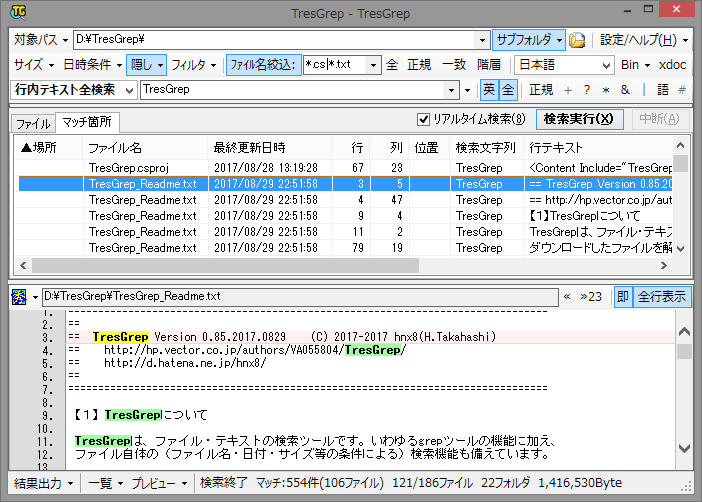Select TresGrep_Readme.txt row with line 11

coord(344,232)
